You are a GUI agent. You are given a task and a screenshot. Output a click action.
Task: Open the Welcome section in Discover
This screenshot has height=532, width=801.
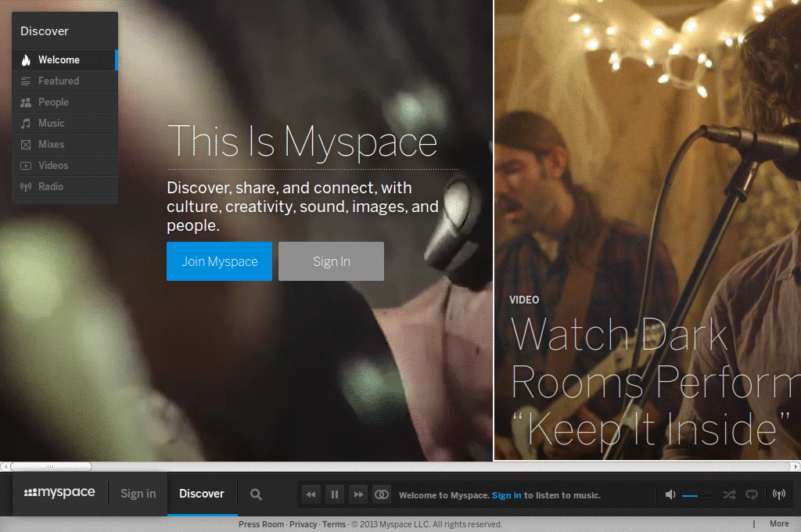[65, 59]
